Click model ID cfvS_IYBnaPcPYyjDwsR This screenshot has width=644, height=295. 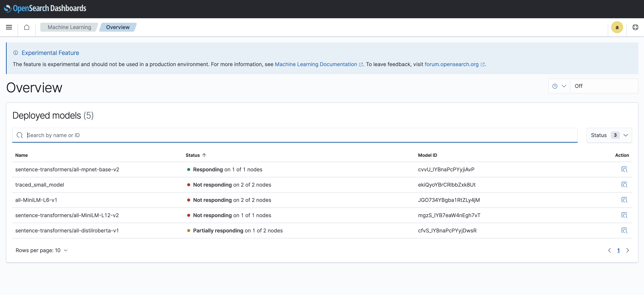coord(447,230)
